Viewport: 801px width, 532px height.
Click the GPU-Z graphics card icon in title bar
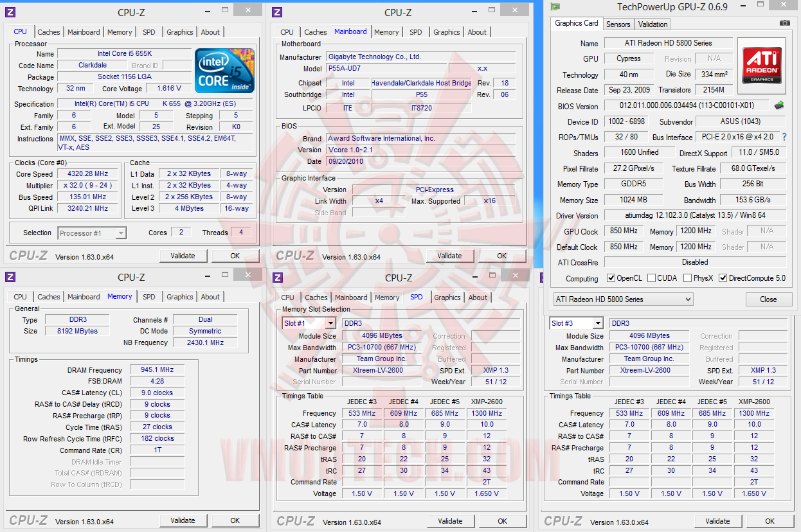[555, 6]
